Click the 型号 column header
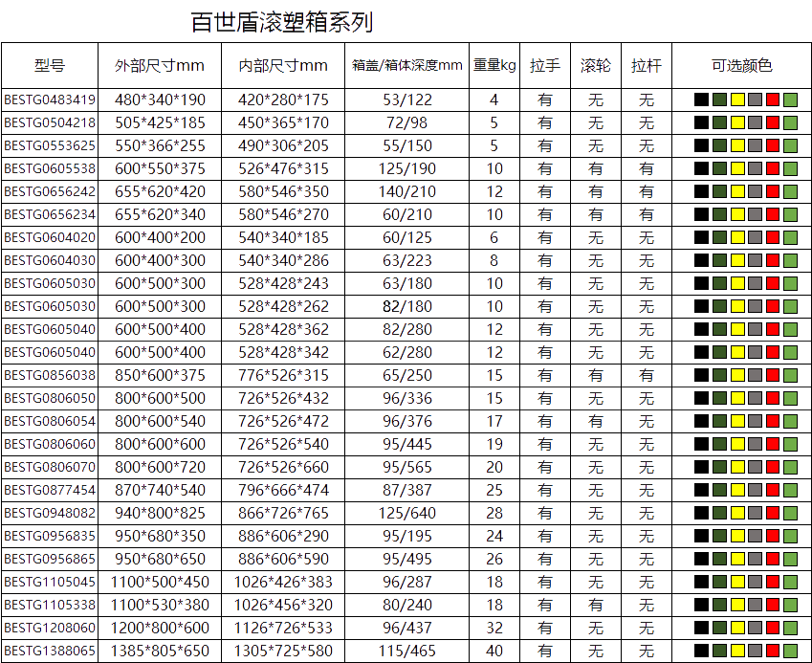The image size is (812, 663). point(50,66)
